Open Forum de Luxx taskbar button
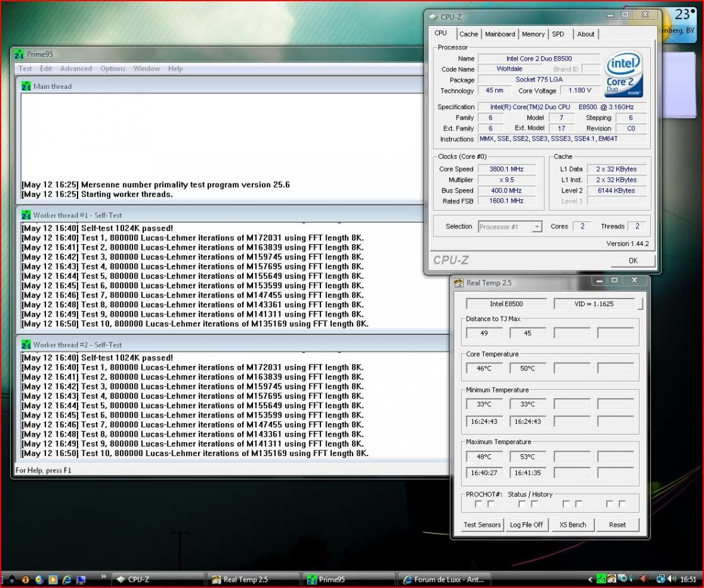704x588 pixels. pos(445,579)
